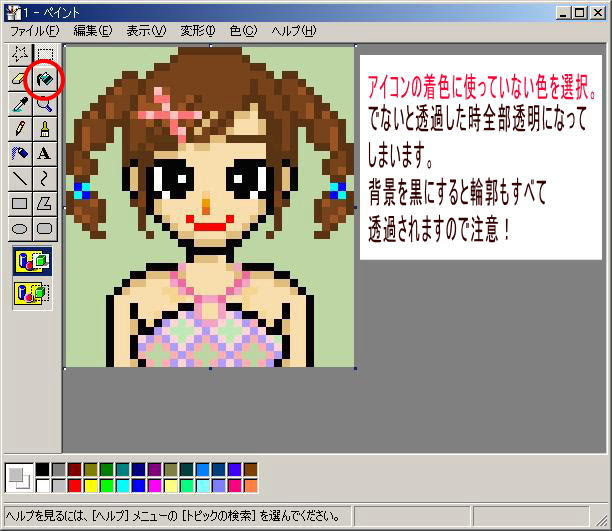Image resolution: width=612 pixels, height=531 pixels.
Task: Pick the light gray color swatch
Action: tap(59, 485)
